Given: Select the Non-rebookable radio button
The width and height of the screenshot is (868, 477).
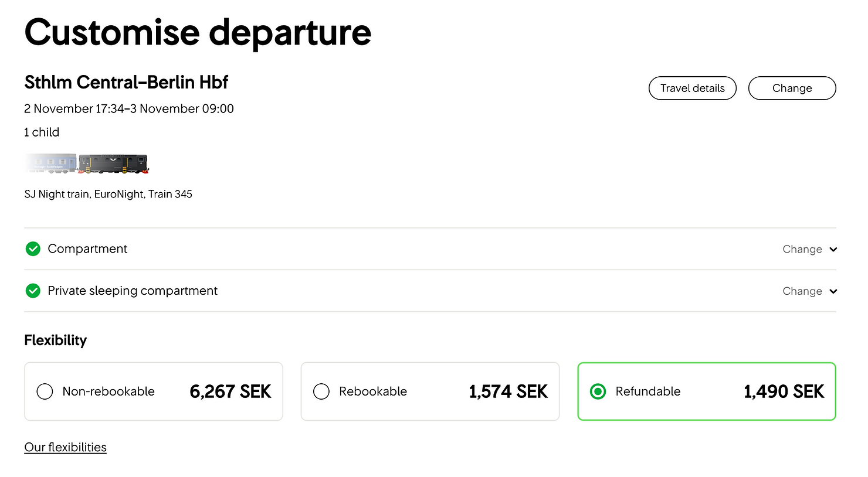Looking at the screenshot, I should point(45,391).
